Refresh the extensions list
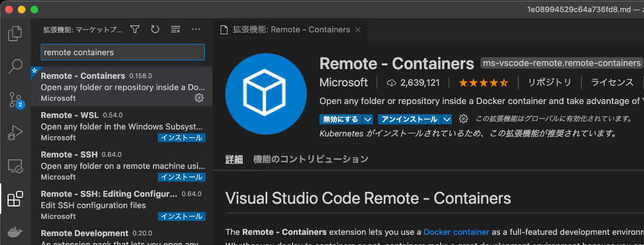The height and width of the screenshot is (245, 644). click(x=155, y=29)
